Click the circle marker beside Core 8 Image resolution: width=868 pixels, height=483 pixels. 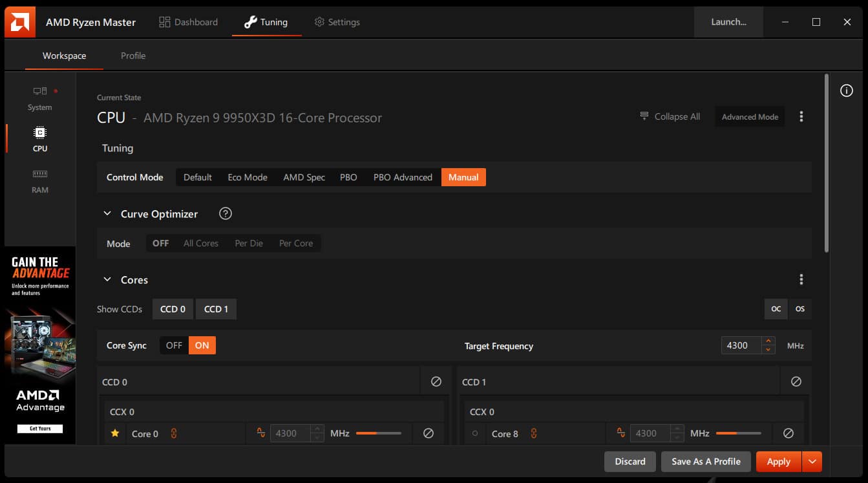coord(475,433)
